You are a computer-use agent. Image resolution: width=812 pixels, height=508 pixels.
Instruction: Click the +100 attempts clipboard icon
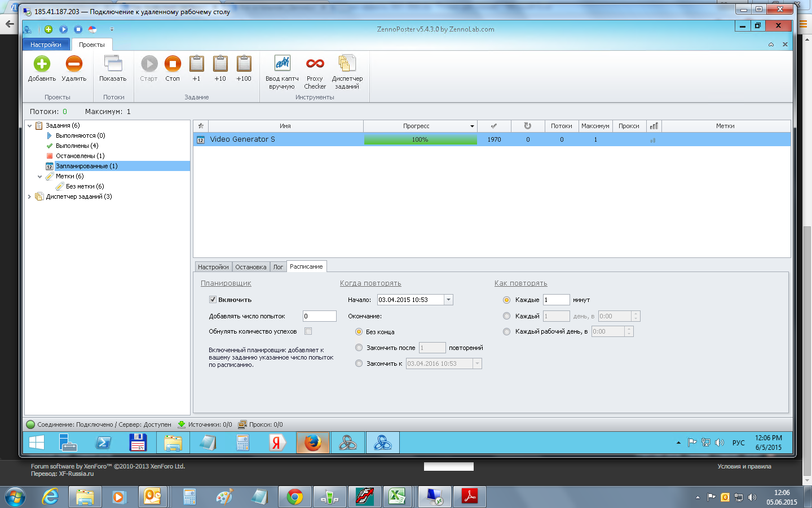click(244, 64)
